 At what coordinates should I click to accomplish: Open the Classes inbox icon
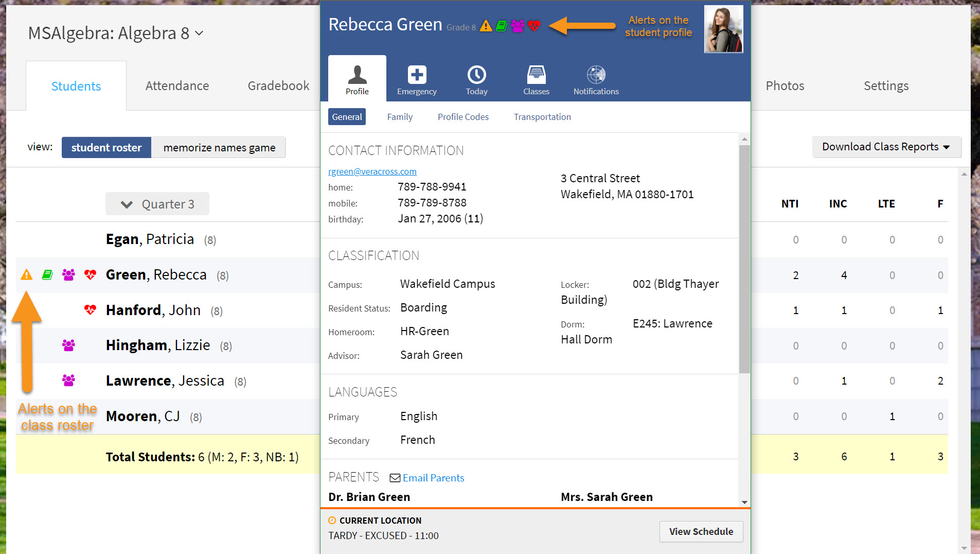pos(536,75)
